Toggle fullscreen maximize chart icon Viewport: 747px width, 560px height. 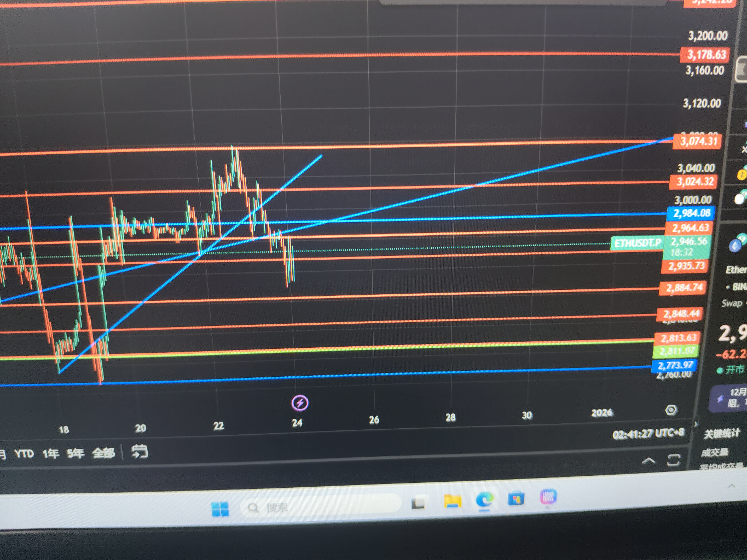pyautogui.click(x=674, y=460)
